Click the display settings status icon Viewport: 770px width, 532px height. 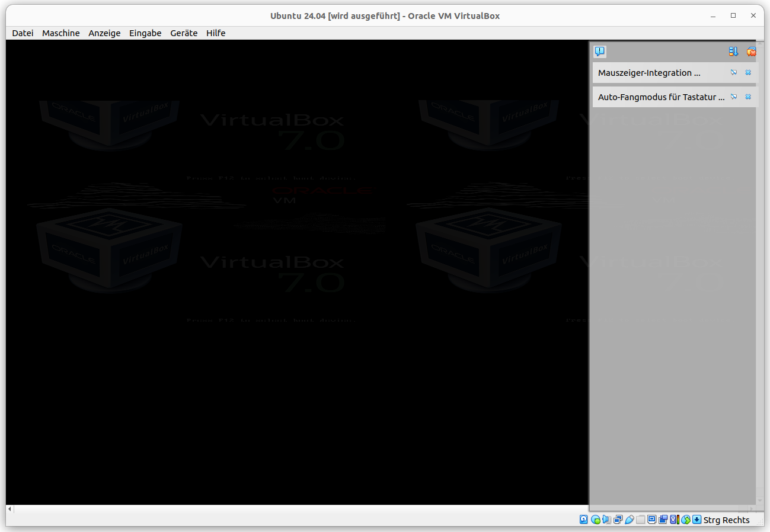[x=652, y=520]
